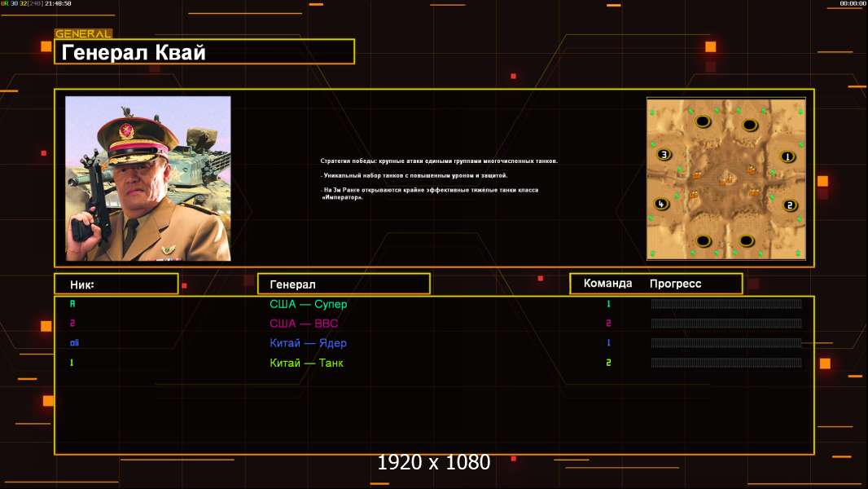Screen dimensions: 868x489
Task: Click the Генерал Квай title box
Action: pyautogui.click(x=204, y=51)
